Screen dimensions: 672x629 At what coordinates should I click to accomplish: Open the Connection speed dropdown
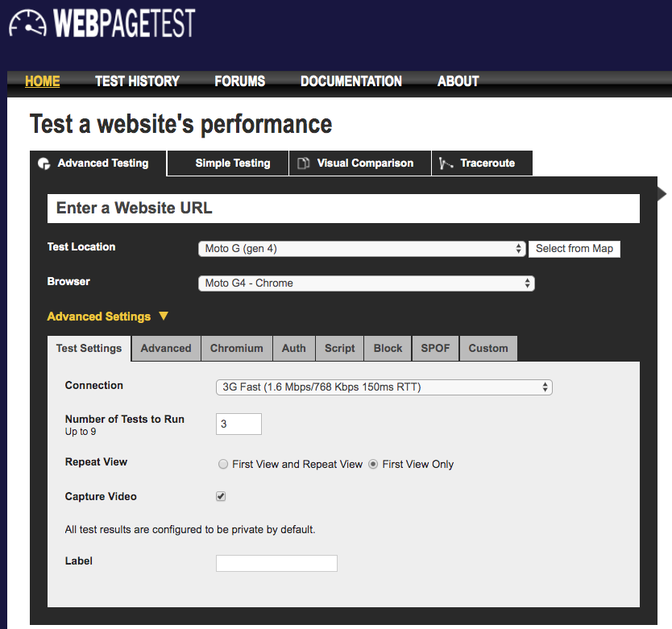pyautogui.click(x=384, y=387)
